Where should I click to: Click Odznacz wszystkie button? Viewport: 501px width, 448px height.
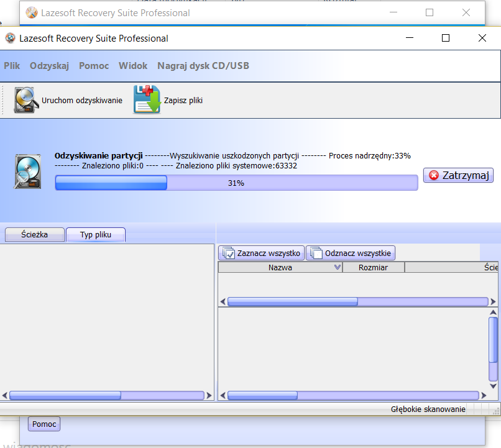(351, 254)
